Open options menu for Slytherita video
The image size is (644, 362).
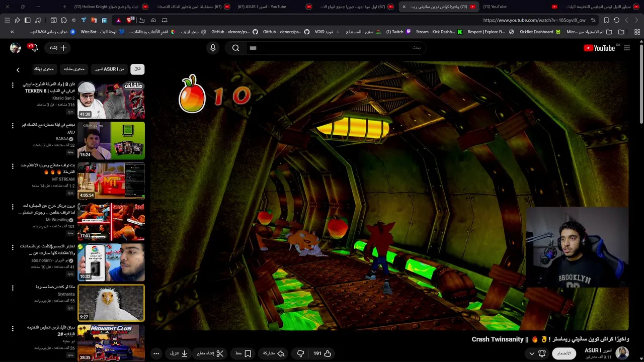[x=13, y=288]
